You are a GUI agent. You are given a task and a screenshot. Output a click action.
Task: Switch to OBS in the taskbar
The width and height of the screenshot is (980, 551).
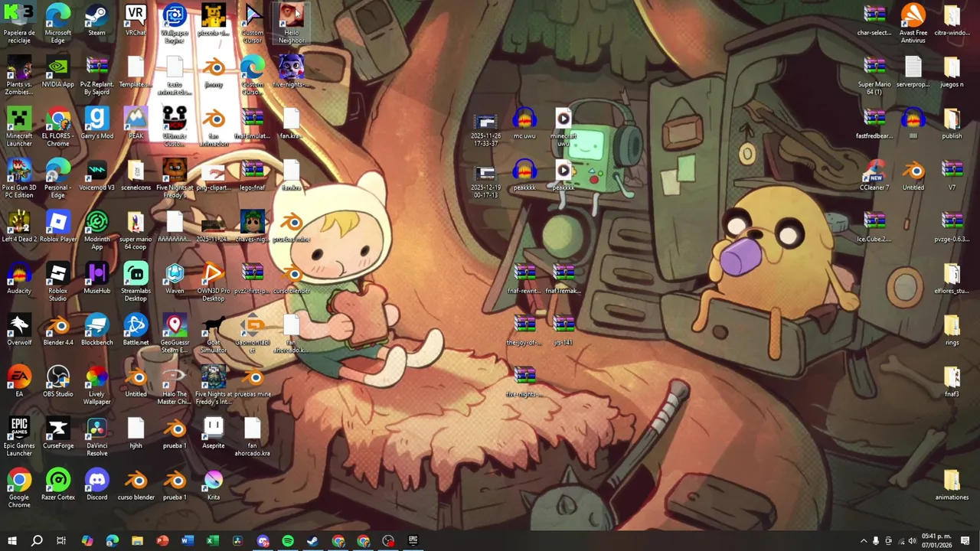(388, 541)
